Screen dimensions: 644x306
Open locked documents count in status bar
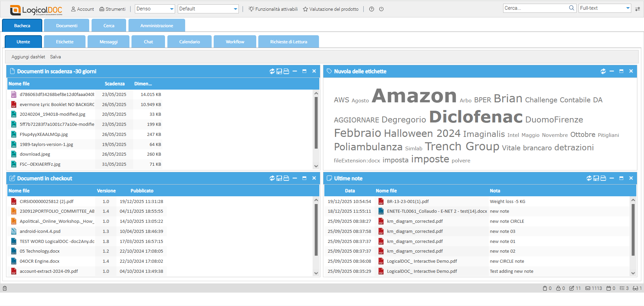[x=560, y=288]
